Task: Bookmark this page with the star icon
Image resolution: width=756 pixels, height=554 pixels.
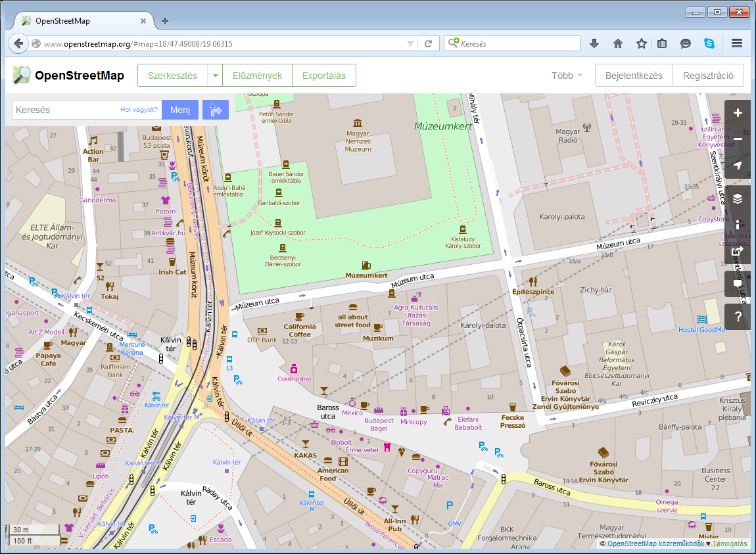Action: (x=641, y=43)
